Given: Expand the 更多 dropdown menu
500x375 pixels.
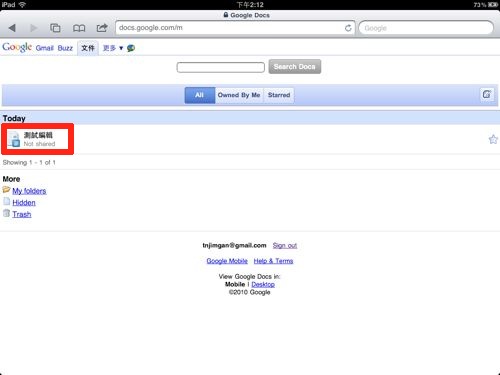Looking at the screenshot, I should 113,48.
